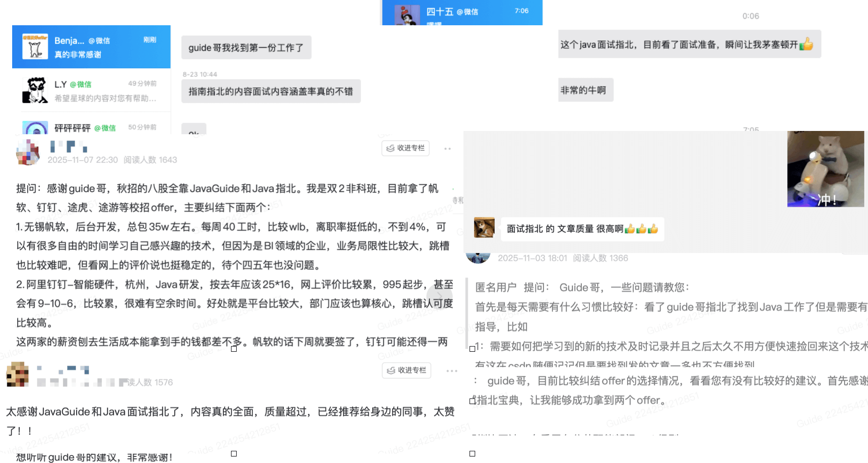Open the three-dot more menu on the top post
This screenshot has height=463, width=868.
point(448,148)
